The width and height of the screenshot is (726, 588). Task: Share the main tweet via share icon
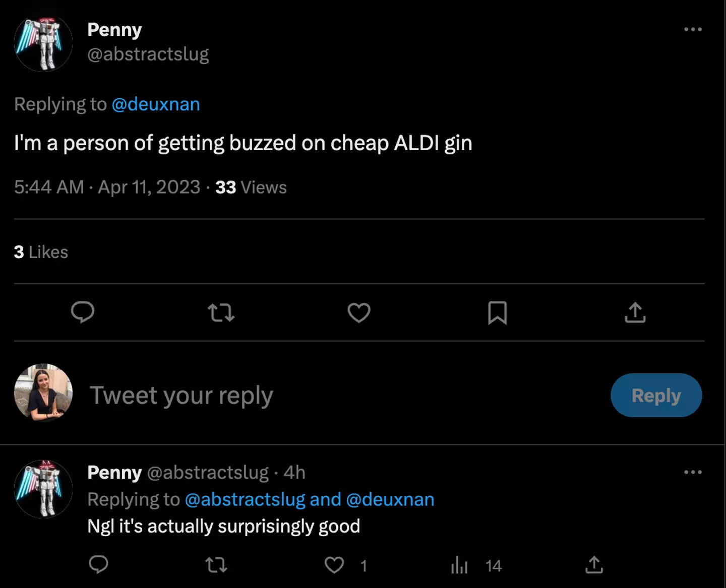click(635, 312)
